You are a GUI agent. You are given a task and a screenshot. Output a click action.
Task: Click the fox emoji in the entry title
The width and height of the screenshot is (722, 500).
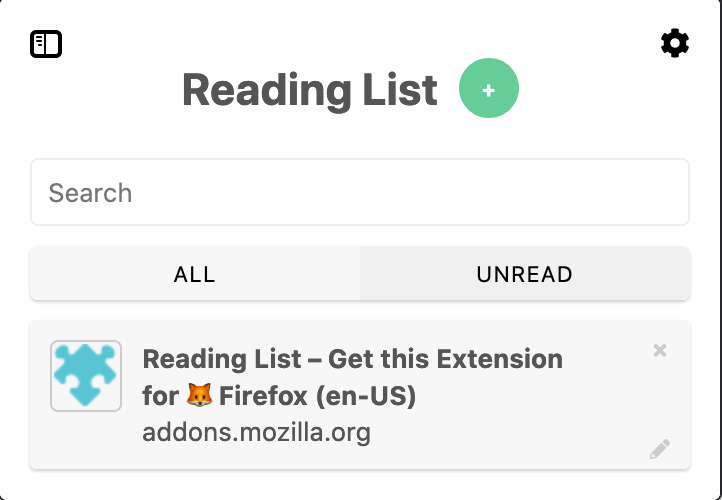[199, 395]
